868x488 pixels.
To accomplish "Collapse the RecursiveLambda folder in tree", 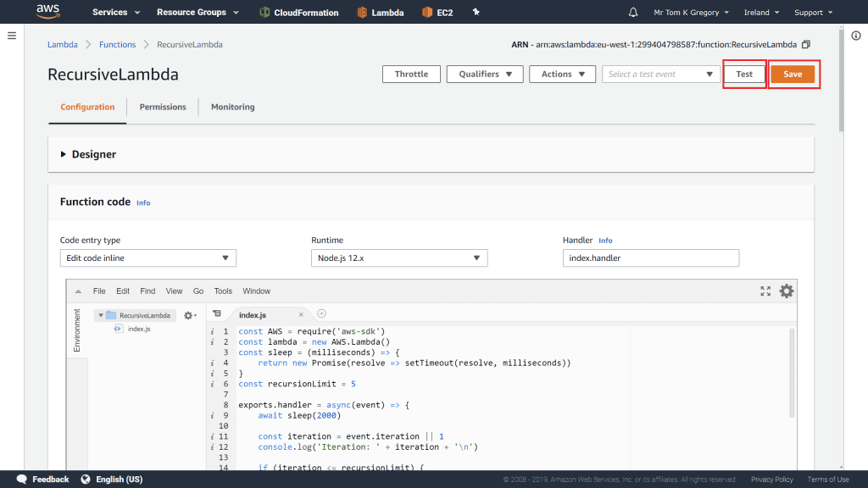I will pyautogui.click(x=101, y=315).
